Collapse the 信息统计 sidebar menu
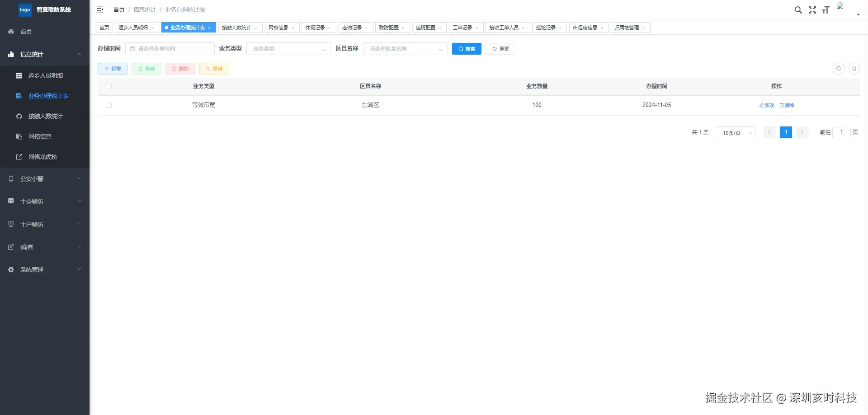868x415 pixels. 45,54
